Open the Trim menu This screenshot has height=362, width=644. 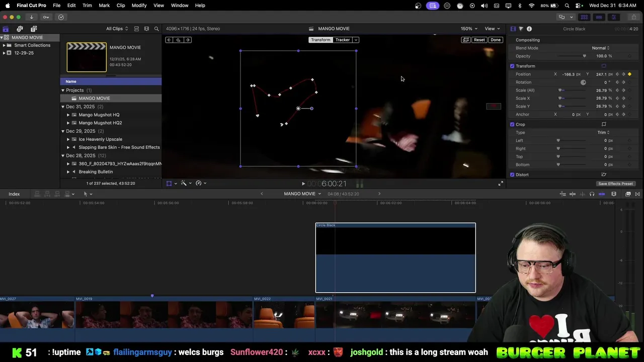tap(87, 6)
